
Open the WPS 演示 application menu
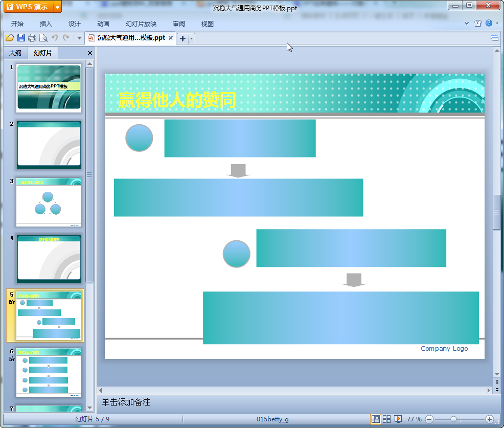28,7
